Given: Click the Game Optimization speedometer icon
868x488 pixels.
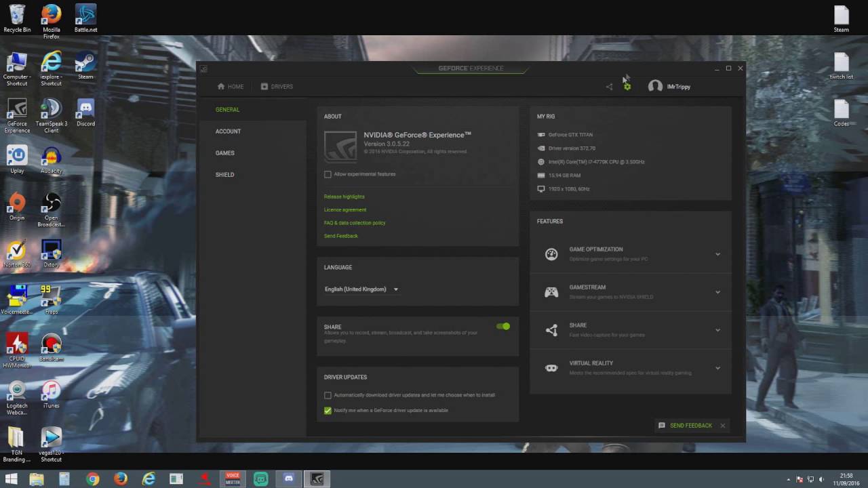Looking at the screenshot, I should click(x=551, y=254).
